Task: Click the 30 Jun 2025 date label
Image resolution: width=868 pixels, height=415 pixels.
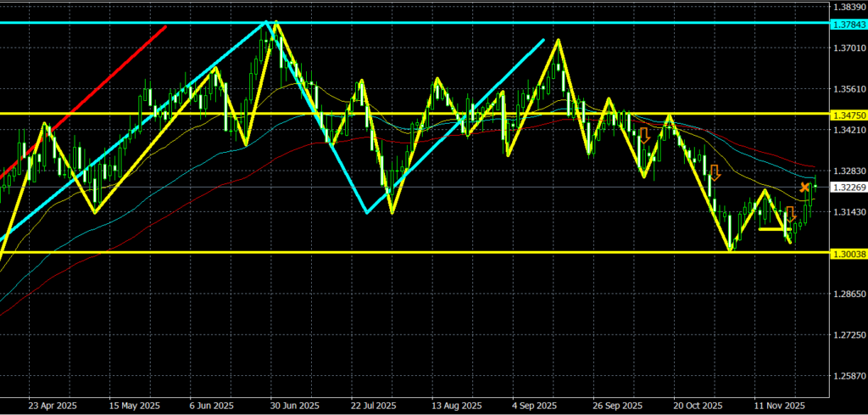Action: (295, 406)
